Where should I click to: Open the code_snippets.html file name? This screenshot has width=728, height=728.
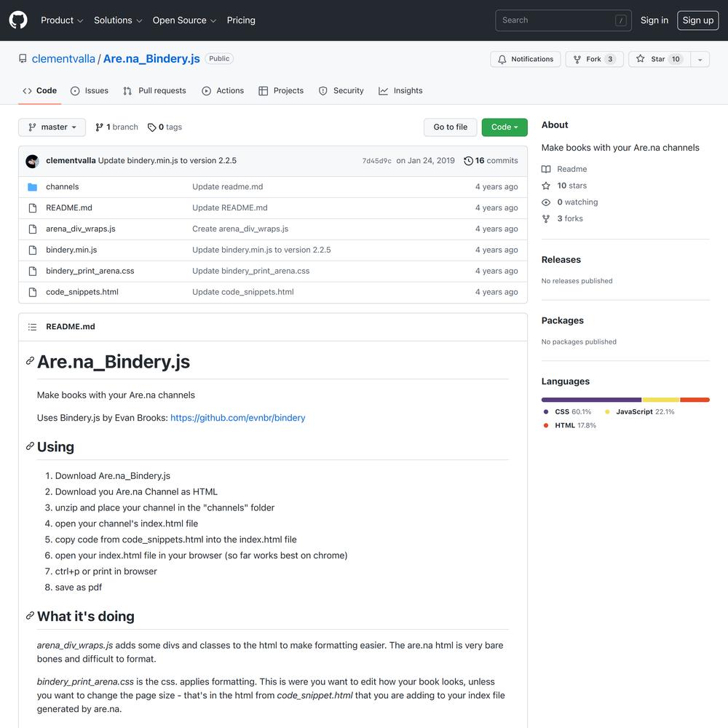click(82, 293)
